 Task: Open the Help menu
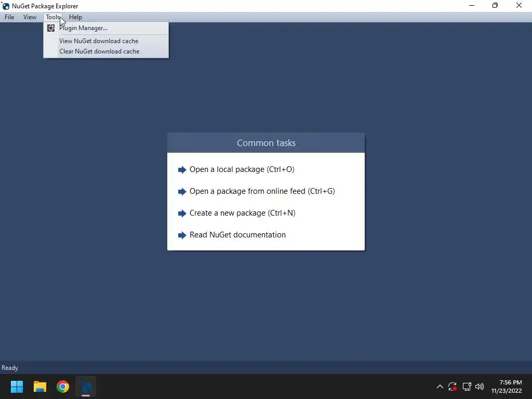[x=75, y=17]
